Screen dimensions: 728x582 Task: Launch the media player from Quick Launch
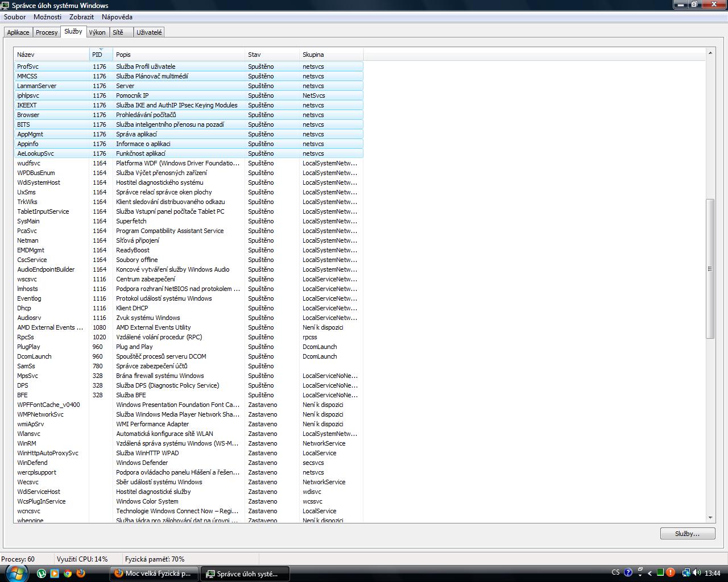point(55,573)
